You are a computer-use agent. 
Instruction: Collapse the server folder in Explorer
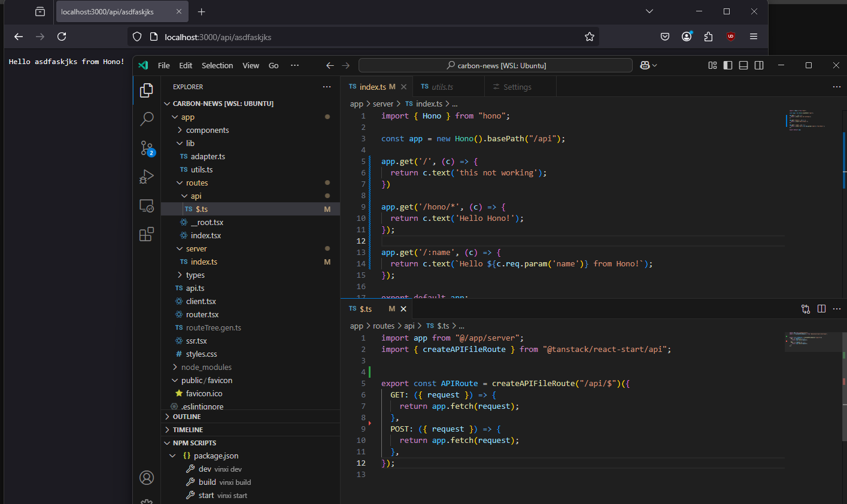point(180,248)
